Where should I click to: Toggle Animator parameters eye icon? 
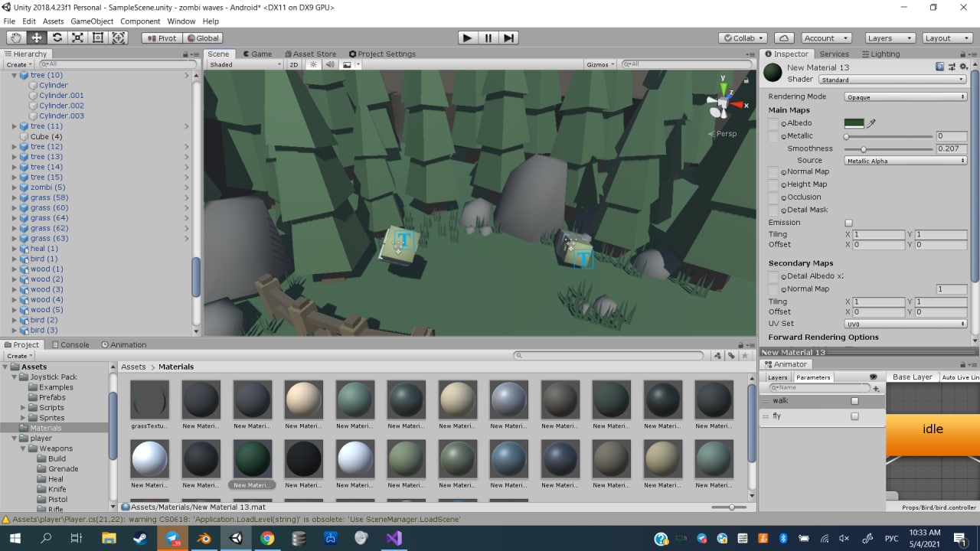pos(873,377)
